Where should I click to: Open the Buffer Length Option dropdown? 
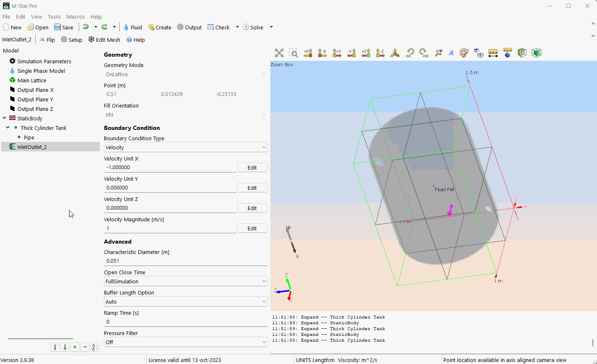click(185, 302)
